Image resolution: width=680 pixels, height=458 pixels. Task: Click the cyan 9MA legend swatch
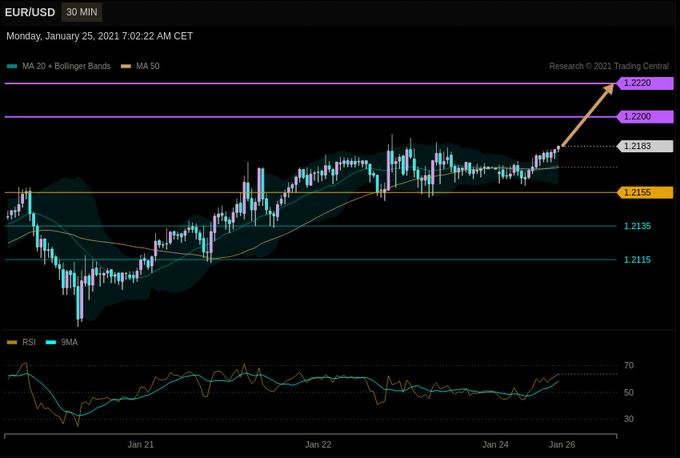pyautogui.click(x=51, y=343)
